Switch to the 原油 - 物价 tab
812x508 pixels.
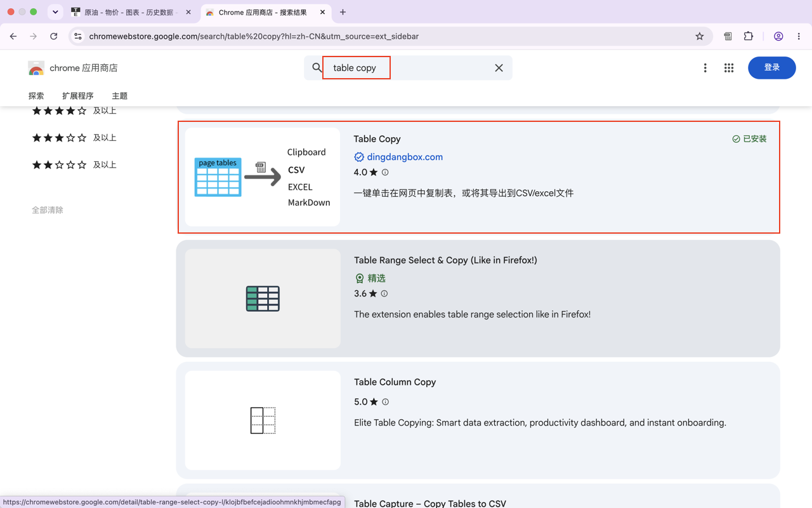click(130, 12)
